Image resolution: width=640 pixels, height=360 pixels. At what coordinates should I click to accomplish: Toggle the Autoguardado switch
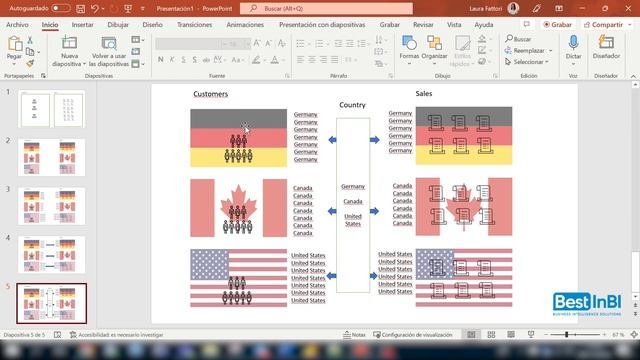[60, 8]
